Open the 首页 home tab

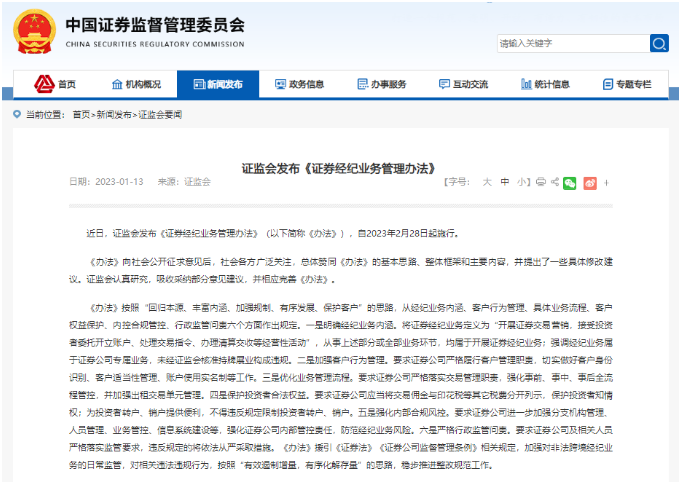tap(55, 84)
